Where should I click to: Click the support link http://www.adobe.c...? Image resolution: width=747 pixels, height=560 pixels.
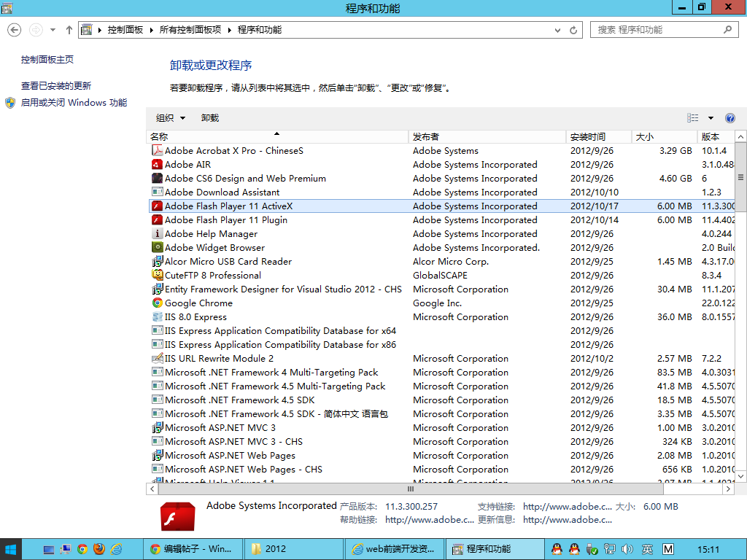point(567,507)
